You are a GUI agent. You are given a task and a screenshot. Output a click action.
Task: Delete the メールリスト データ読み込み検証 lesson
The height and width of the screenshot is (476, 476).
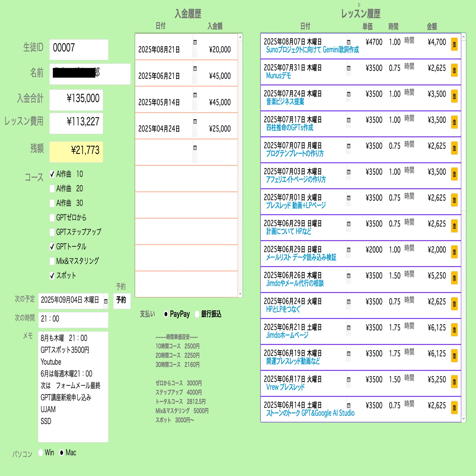coord(454,252)
